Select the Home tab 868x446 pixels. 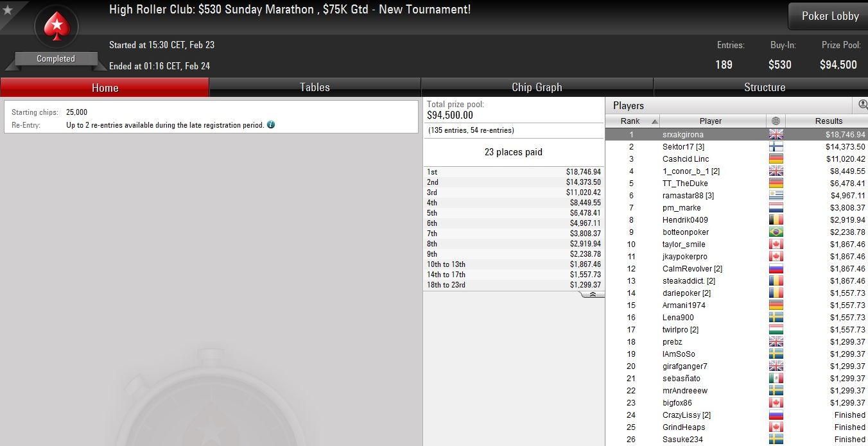(105, 87)
